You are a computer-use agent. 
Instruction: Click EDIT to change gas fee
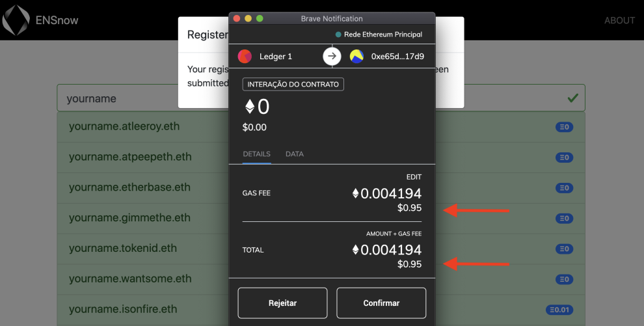point(414,177)
